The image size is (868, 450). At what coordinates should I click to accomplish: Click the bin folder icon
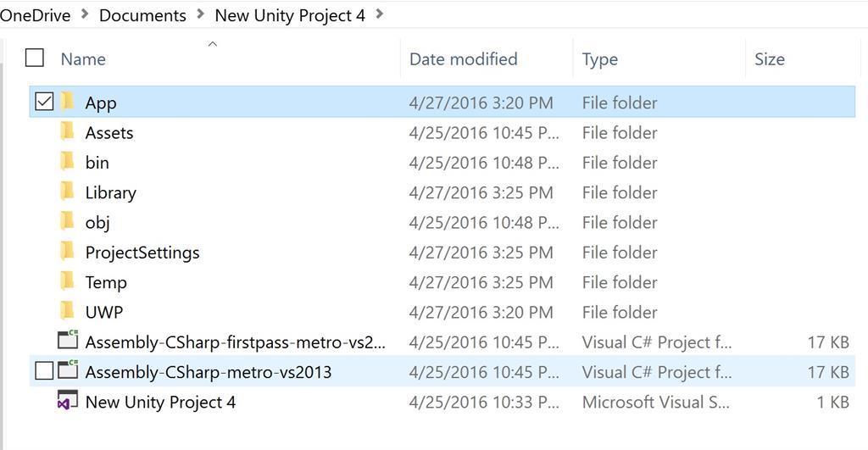coord(68,162)
